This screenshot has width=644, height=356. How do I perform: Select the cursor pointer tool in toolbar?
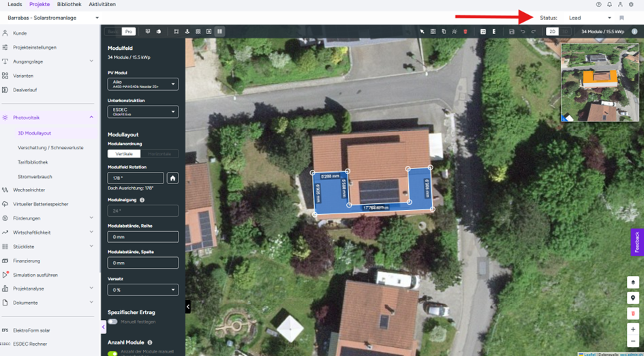coord(422,31)
